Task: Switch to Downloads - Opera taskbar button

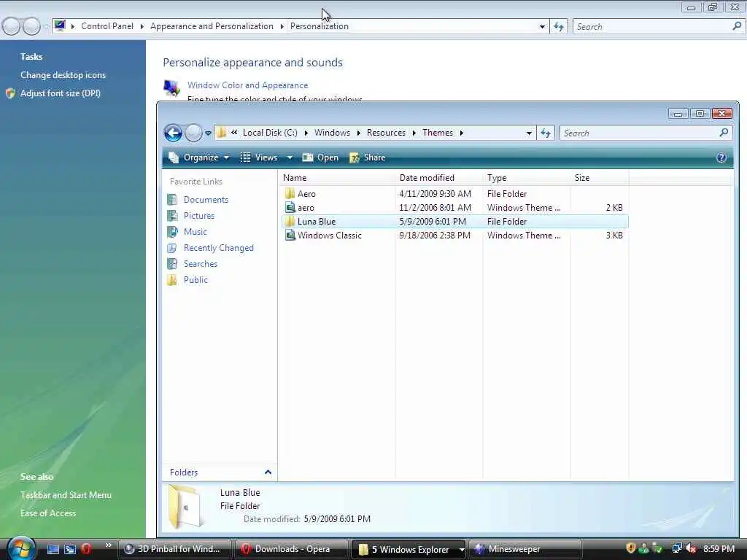Action: coord(292,549)
